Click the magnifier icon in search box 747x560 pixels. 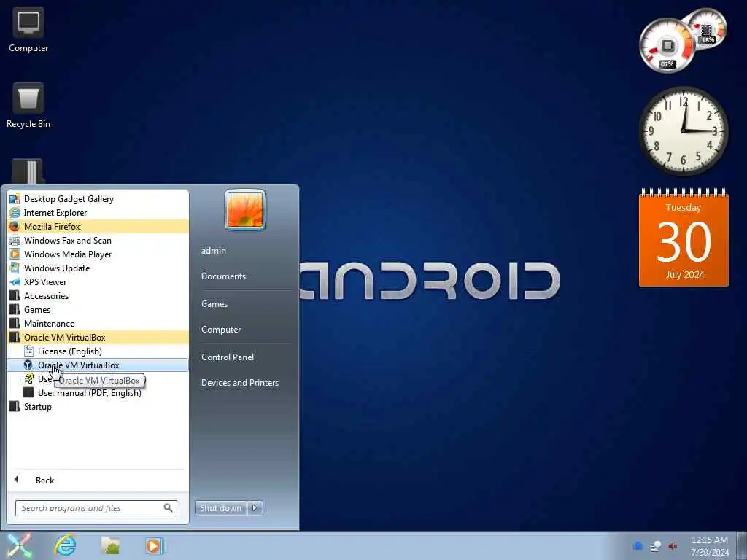pos(169,508)
